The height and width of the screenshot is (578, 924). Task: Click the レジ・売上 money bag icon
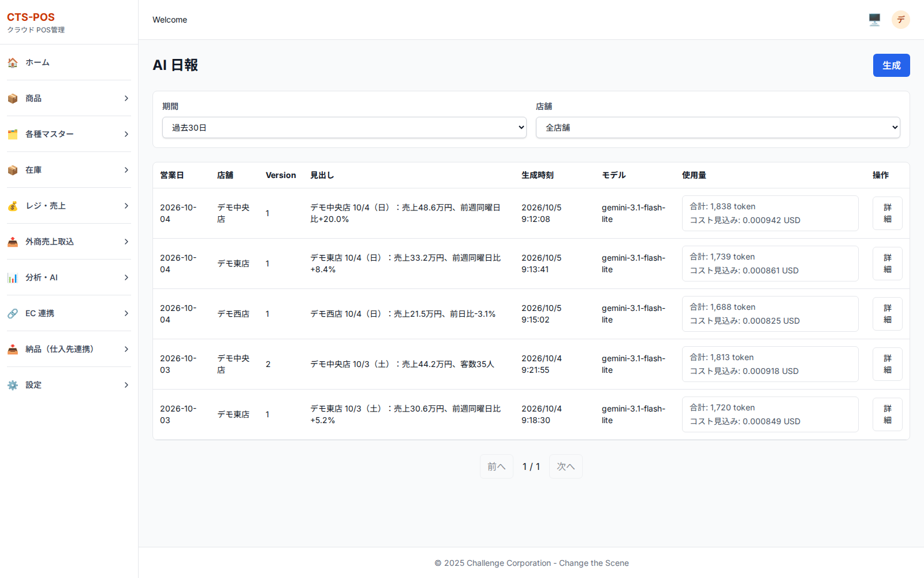13,206
